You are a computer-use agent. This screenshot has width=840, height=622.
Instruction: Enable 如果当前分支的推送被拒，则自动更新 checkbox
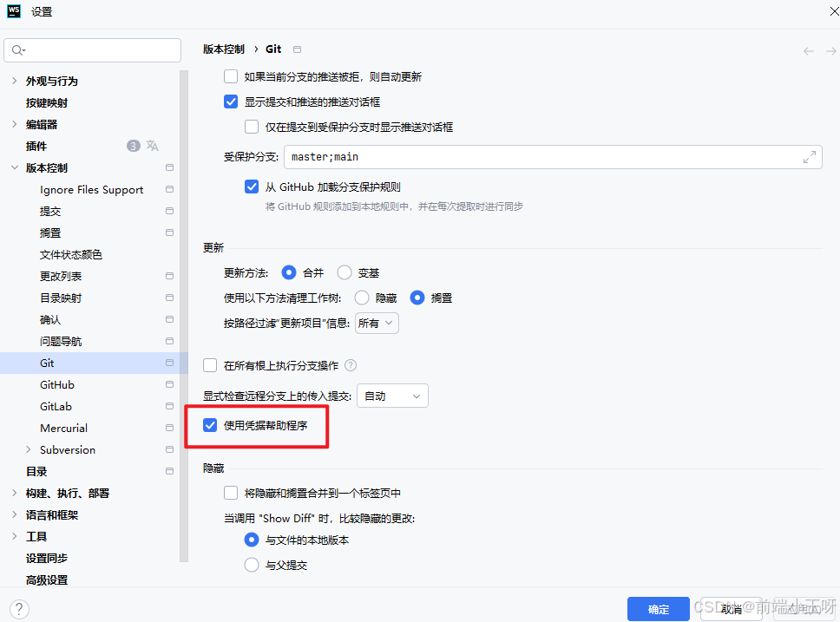(231, 76)
